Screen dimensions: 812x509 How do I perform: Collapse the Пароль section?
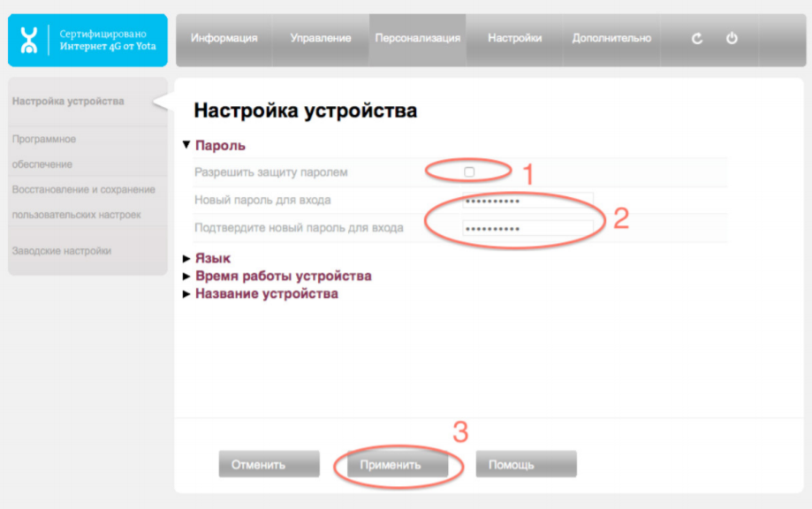(214, 146)
